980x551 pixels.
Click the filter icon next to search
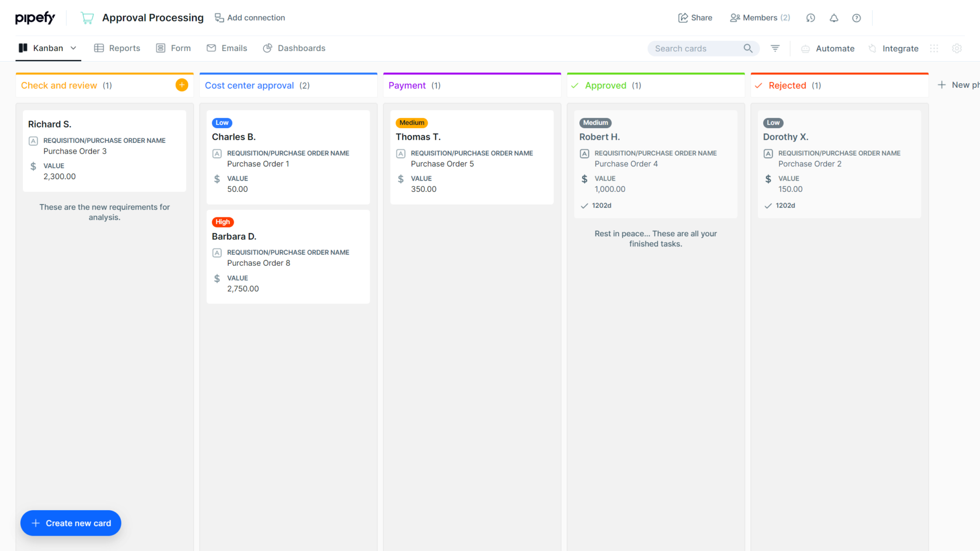(775, 48)
